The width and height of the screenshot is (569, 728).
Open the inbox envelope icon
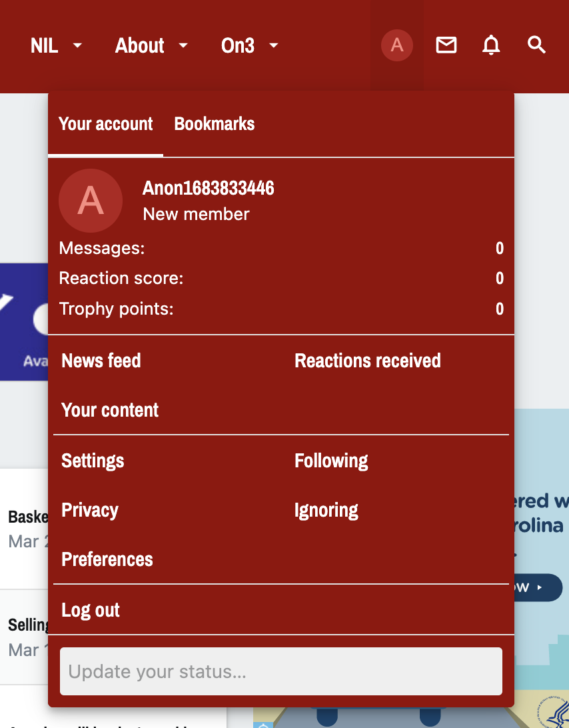(x=446, y=45)
